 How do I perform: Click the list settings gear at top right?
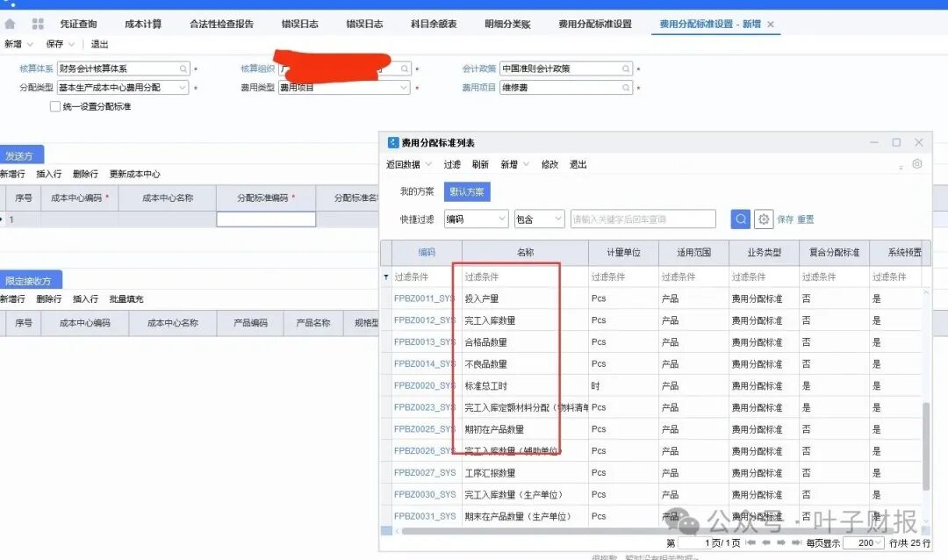click(917, 164)
